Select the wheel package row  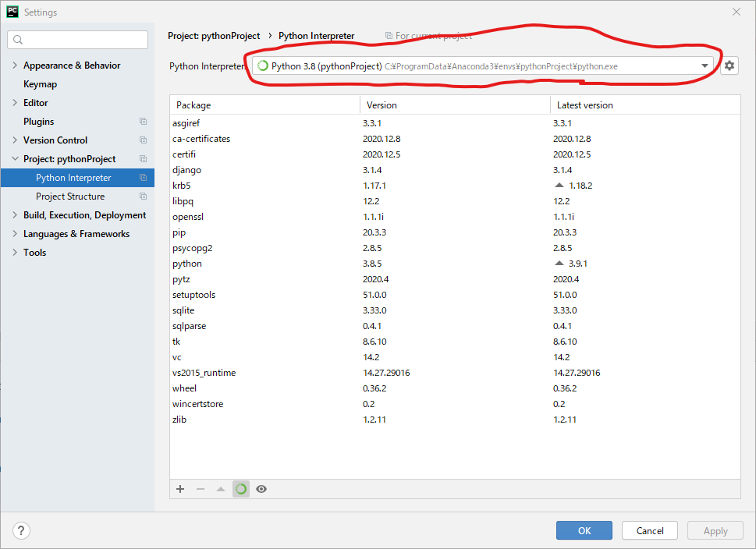tap(455, 388)
